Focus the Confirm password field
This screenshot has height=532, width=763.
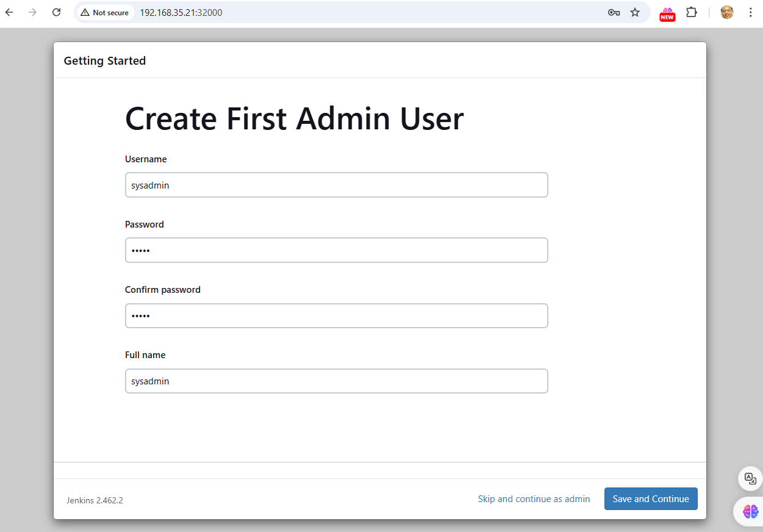(x=337, y=315)
